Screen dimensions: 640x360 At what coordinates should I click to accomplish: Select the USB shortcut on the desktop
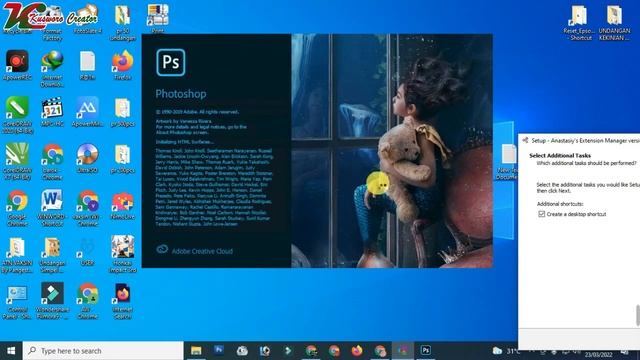87,252
